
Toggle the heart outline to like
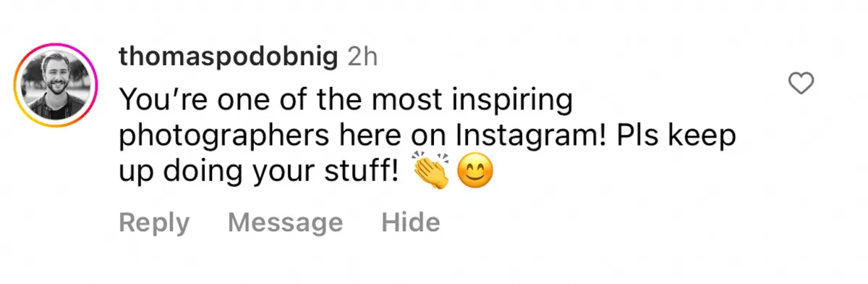(x=801, y=85)
